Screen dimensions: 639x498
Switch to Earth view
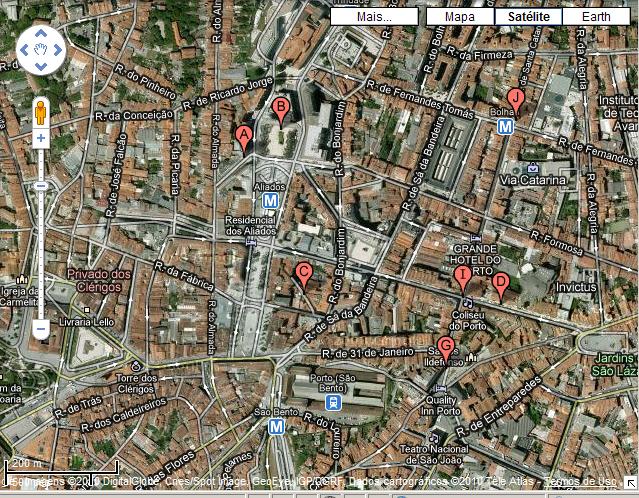point(595,17)
